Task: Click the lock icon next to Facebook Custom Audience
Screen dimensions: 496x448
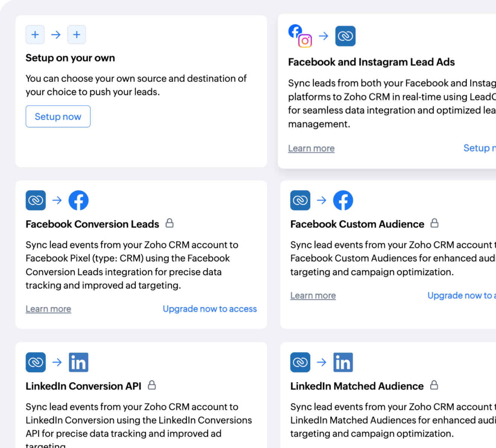Action: click(x=435, y=223)
